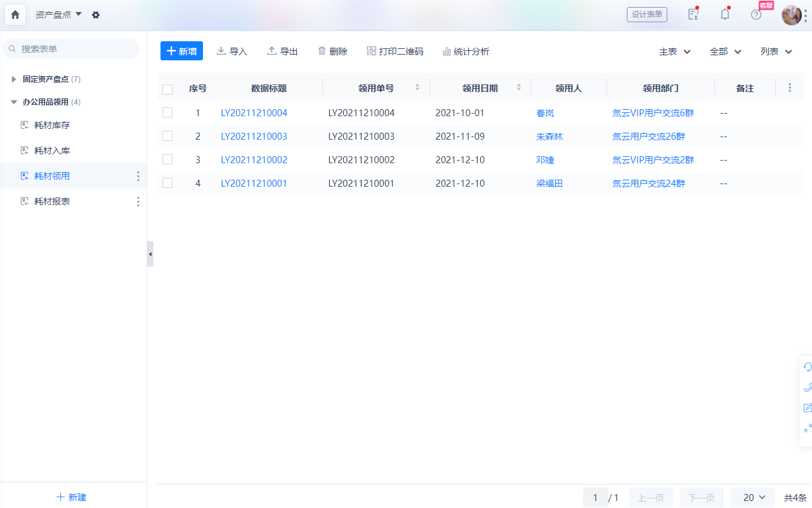Open the user avatar menu
This screenshot has height=508, width=812.
coord(791,15)
